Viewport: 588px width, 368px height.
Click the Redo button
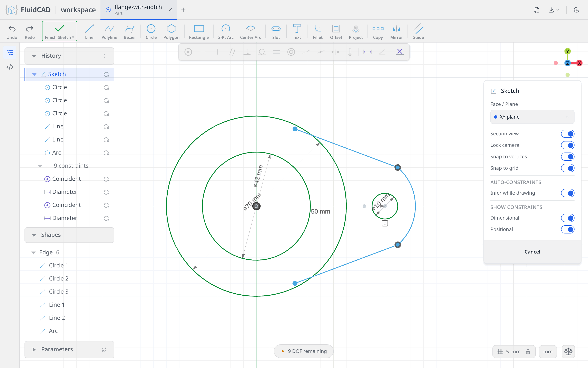[30, 32]
